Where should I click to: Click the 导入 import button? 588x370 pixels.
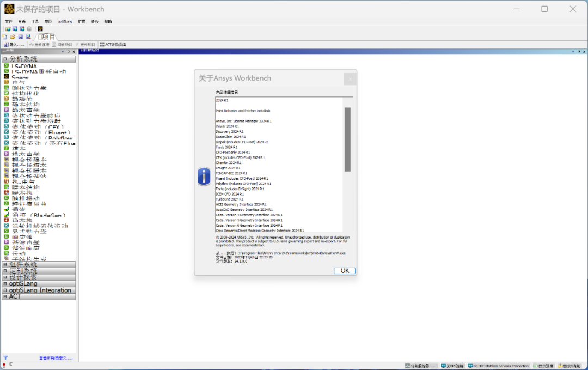[14, 44]
